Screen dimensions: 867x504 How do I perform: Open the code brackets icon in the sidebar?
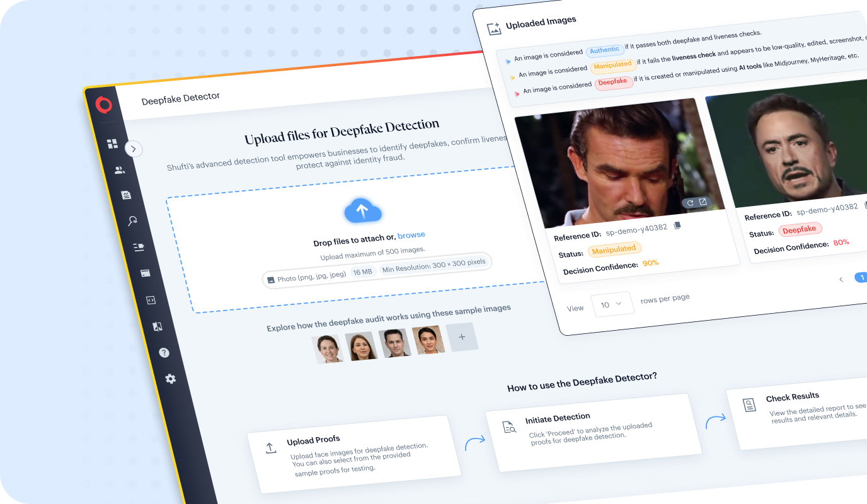point(151,301)
